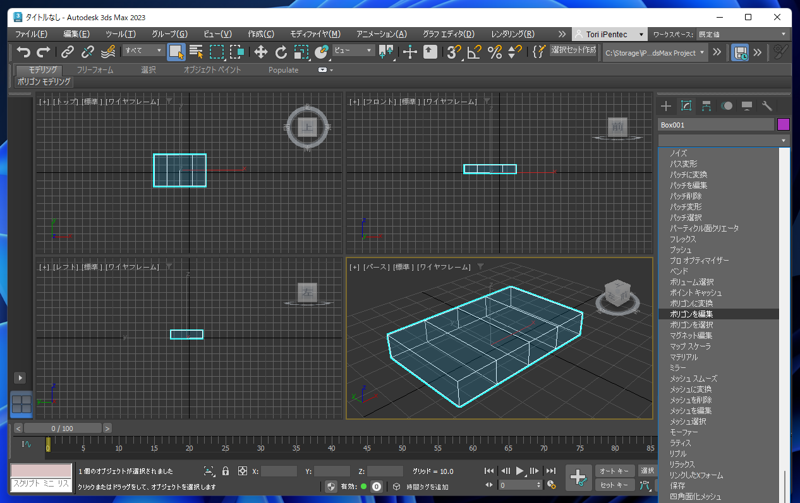
Task: Open the modifier list dropdown arrow
Action: tap(783, 140)
